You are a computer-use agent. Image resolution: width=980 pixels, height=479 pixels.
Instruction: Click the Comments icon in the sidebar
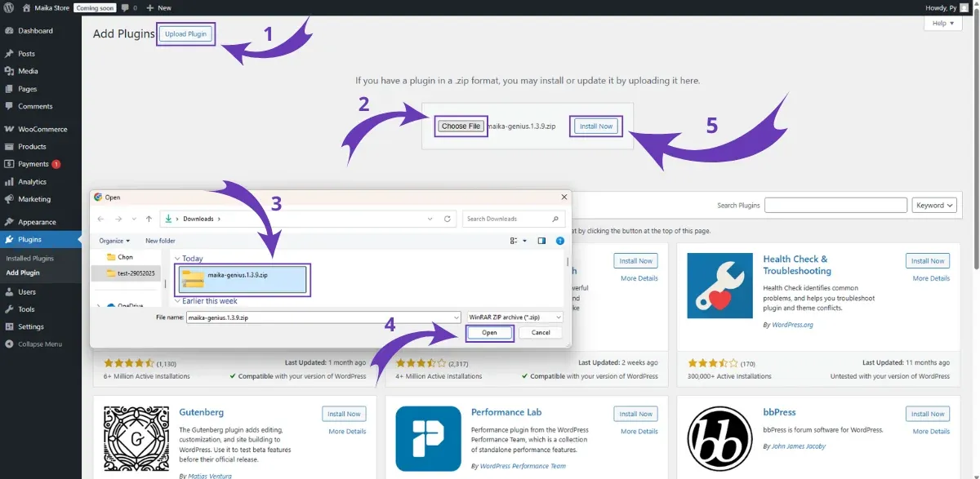(x=9, y=106)
